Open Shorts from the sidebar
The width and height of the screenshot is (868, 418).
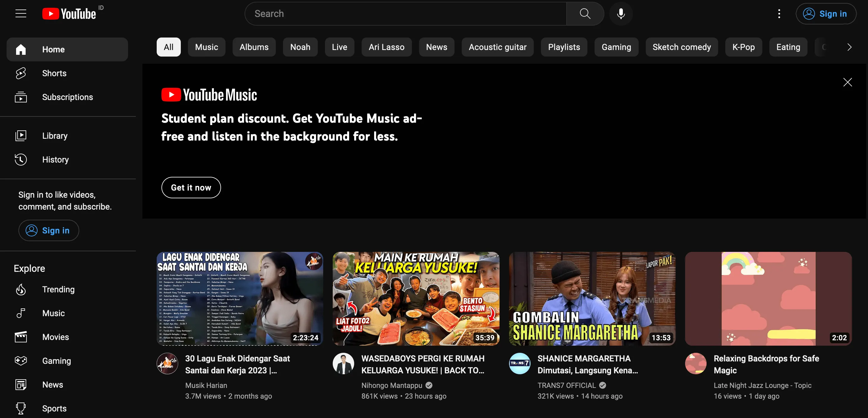[x=54, y=73]
